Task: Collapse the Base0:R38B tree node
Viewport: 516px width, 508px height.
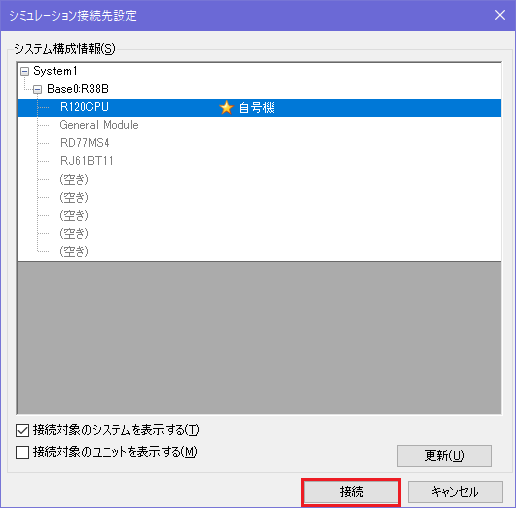Action: click(x=38, y=89)
